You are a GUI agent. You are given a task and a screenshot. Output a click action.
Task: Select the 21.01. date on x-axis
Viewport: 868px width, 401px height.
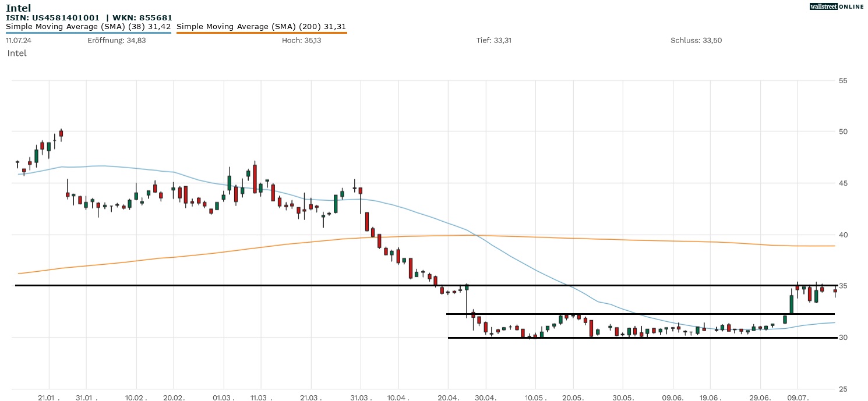pos(50,396)
